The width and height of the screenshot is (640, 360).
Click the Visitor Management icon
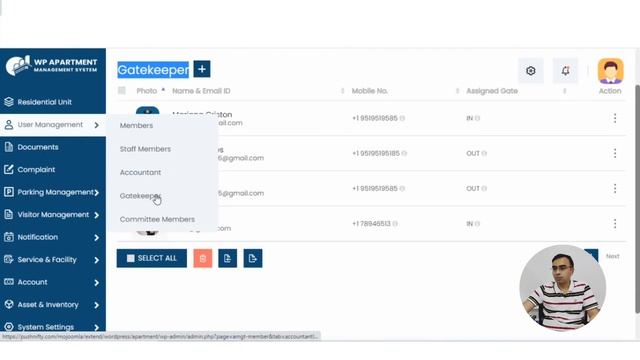9,214
